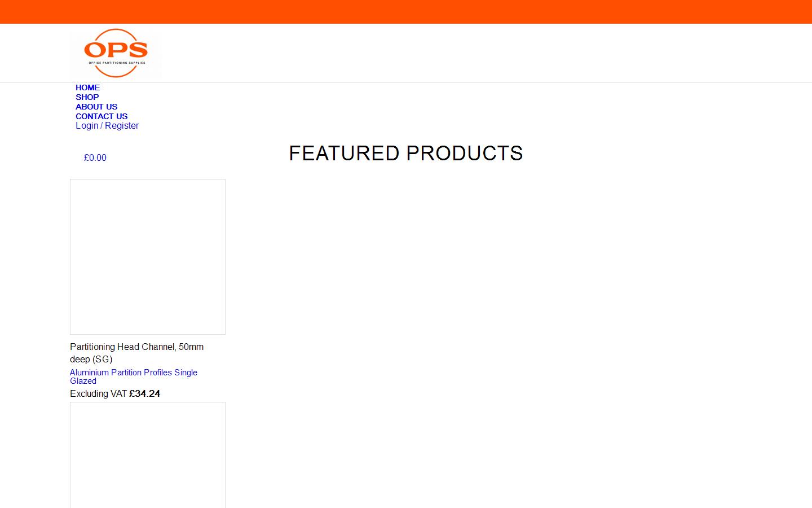Open the £0.00 basket total
The image size is (812, 508).
(95, 158)
